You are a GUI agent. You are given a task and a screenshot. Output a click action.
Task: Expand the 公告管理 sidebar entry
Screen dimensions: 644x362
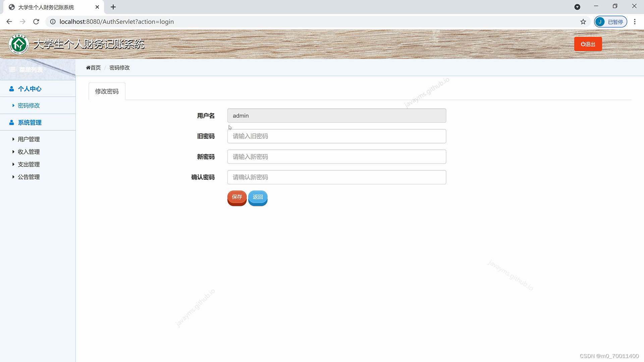13,177
